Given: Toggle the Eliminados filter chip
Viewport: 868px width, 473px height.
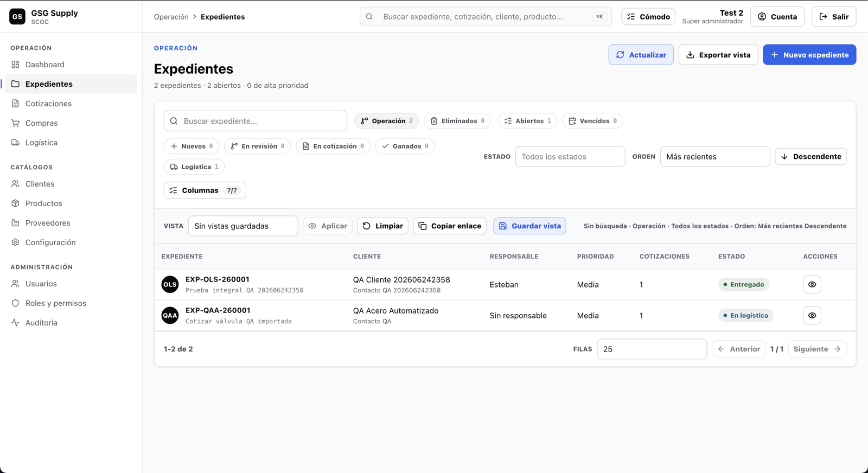Looking at the screenshot, I should point(457,121).
